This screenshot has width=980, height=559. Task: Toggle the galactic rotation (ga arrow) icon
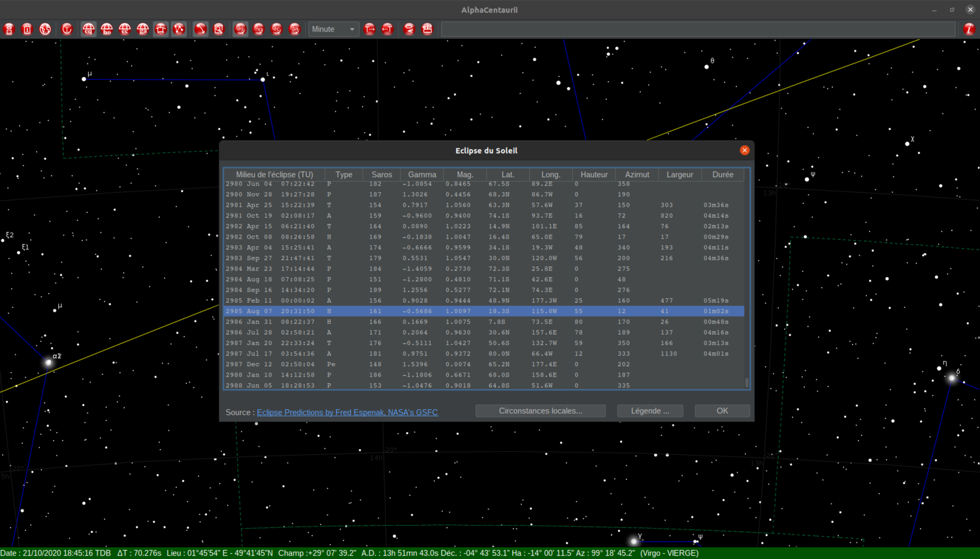pyautogui.click(x=295, y=29)
